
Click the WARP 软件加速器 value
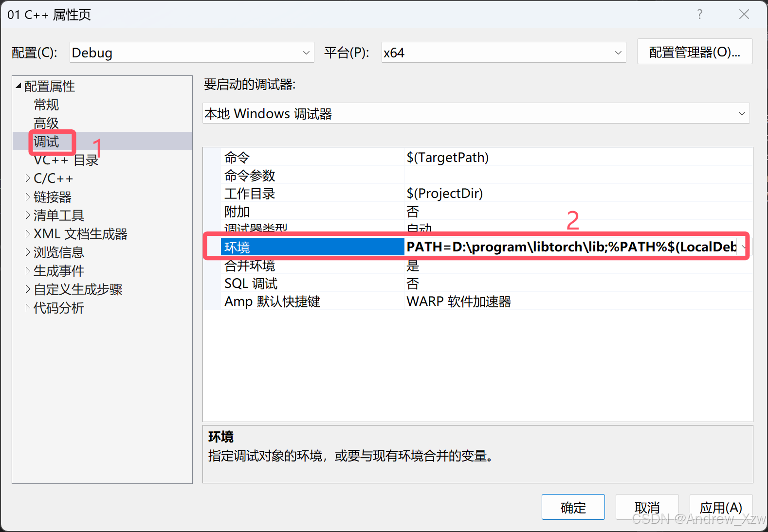459,301
